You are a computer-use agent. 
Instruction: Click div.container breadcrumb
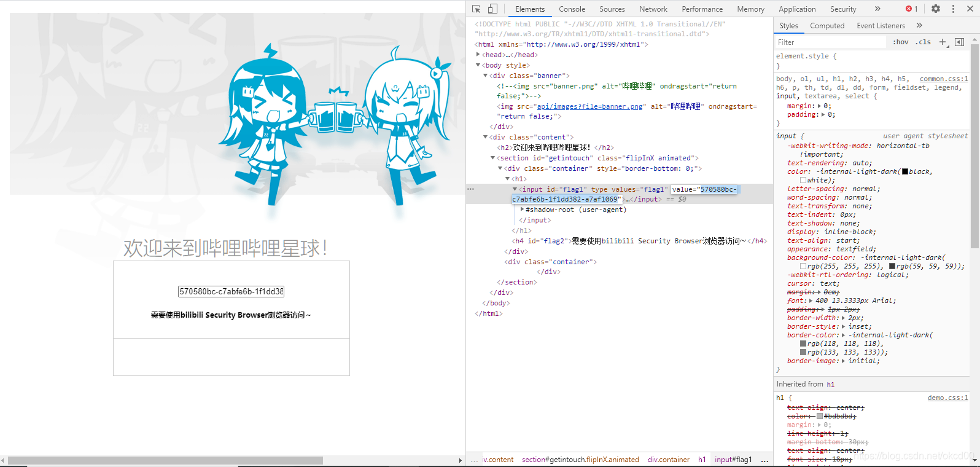pos(669,460)
